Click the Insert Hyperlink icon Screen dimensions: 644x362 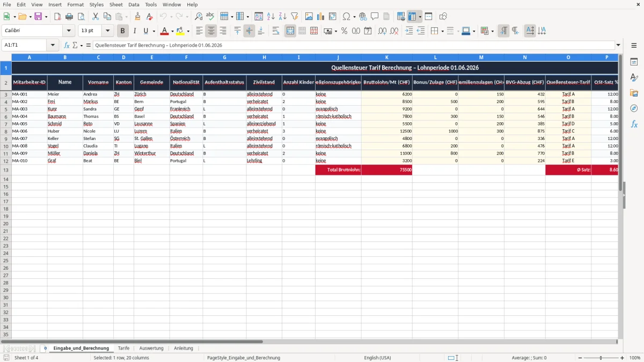coord(363,17)
